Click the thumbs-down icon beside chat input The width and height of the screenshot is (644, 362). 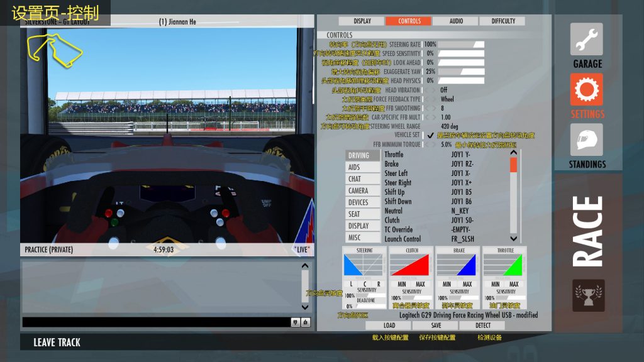coord(296,322)
